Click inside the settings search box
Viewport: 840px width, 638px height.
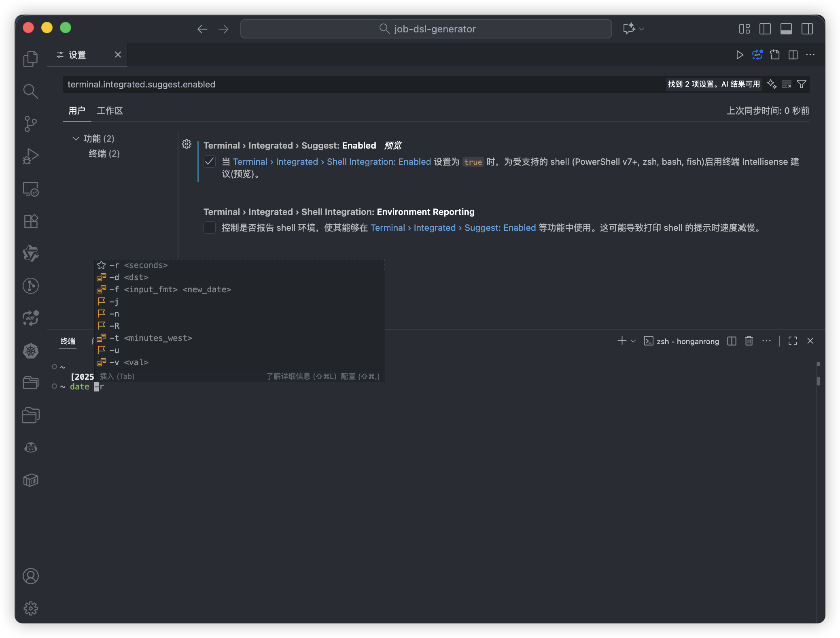point(283,84)
